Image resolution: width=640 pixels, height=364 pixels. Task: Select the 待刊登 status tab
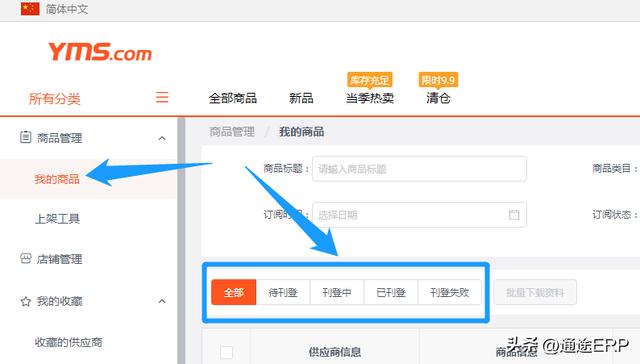[x=283, y=292]
